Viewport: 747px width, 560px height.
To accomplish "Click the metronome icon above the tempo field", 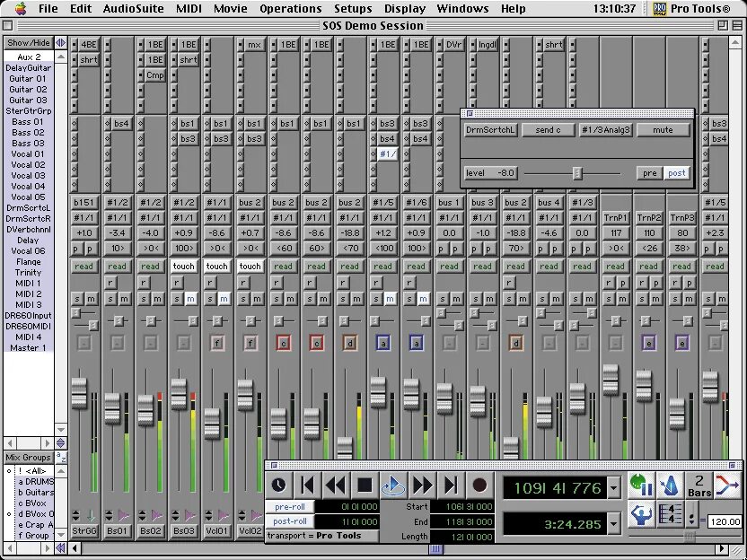I will (669, 485).
